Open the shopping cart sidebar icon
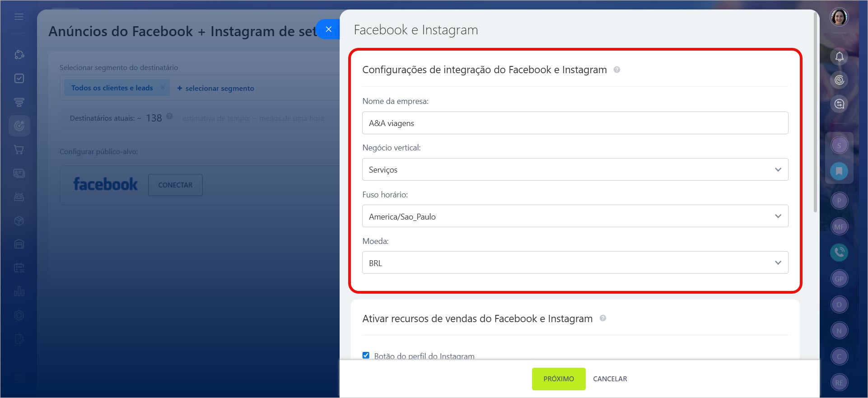 (x=19, y=150)
